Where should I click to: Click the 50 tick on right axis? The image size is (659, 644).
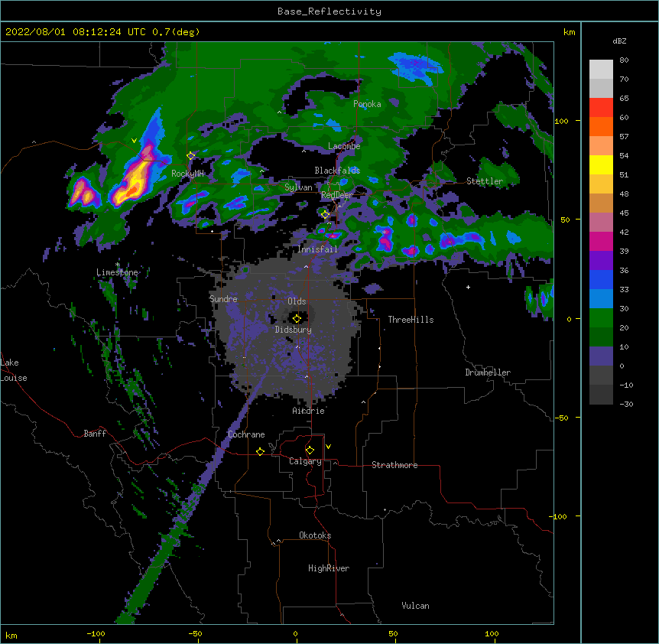[x=565, y=220]
